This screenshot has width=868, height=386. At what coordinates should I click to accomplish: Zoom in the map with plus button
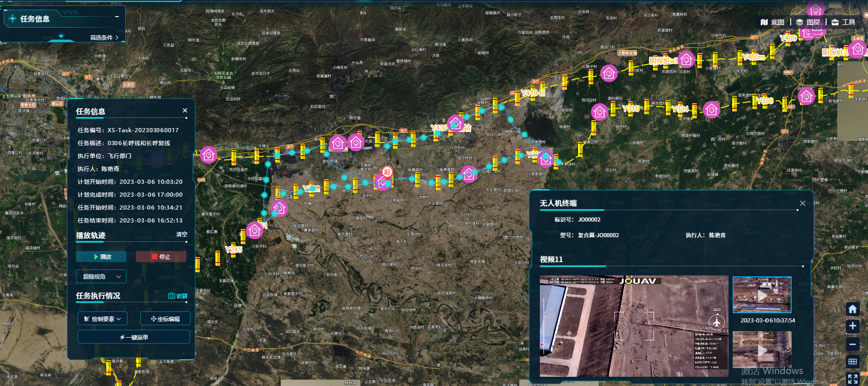(852, 326)
